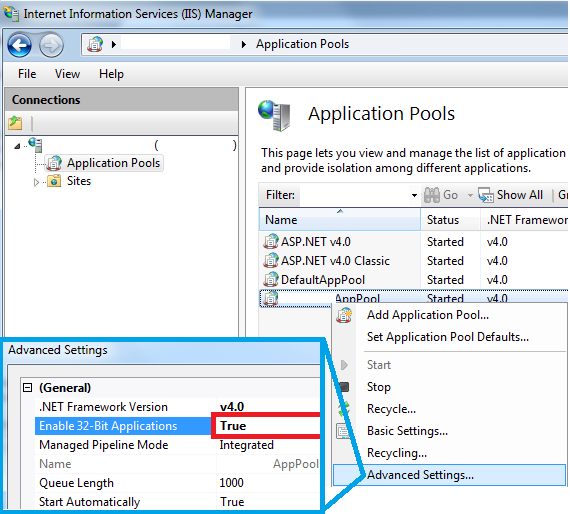The width and height of the screenshot is (570, 514).
Task: Open the Go button dropdown arrow
Action: [x=470, y=195]
